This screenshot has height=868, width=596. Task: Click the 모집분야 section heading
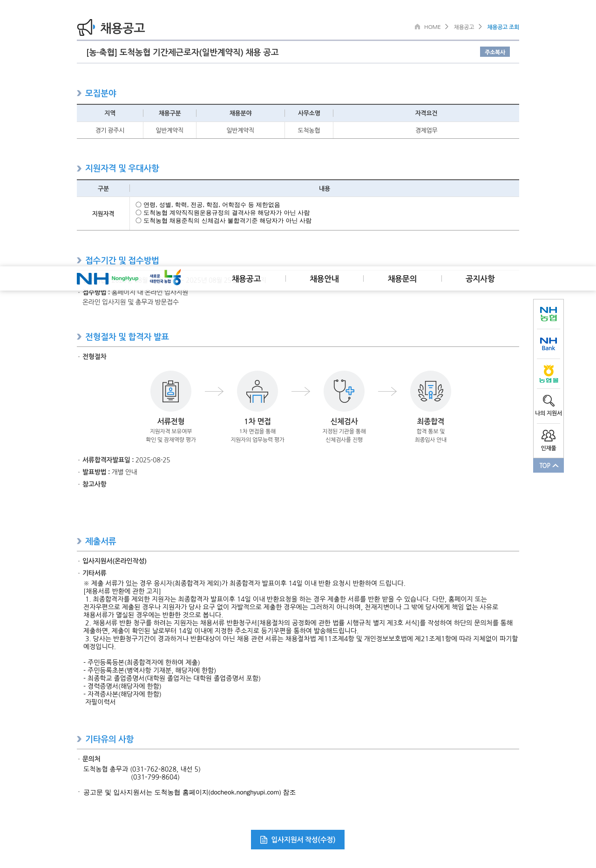101,93
